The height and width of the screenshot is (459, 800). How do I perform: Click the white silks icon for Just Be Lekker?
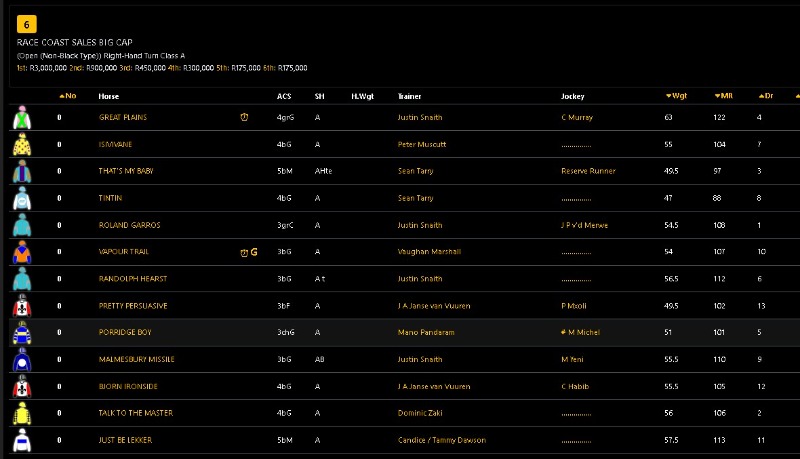pos(22,440)
